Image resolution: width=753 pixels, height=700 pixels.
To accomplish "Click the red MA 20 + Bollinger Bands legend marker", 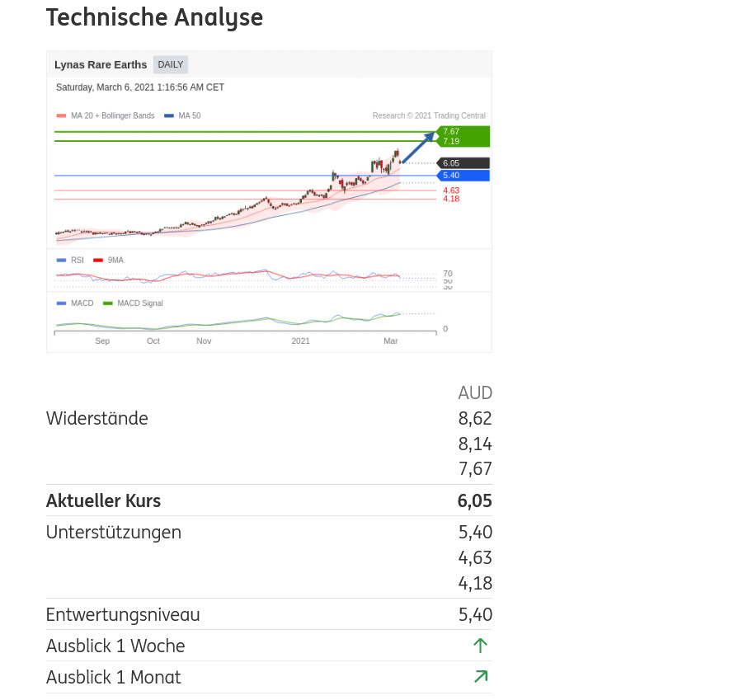I will pos(61,116).
